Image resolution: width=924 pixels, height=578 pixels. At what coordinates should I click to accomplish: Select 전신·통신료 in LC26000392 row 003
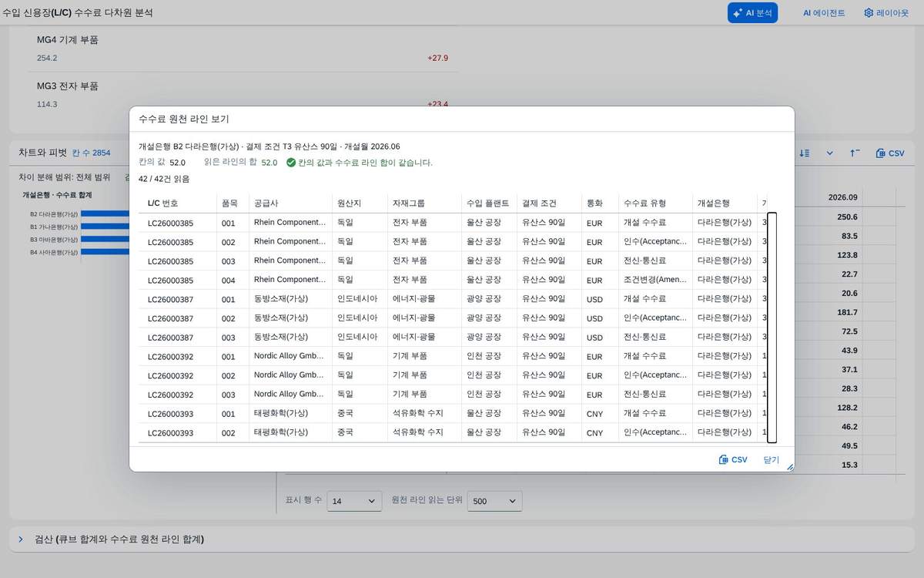click(x=644, y=395)
